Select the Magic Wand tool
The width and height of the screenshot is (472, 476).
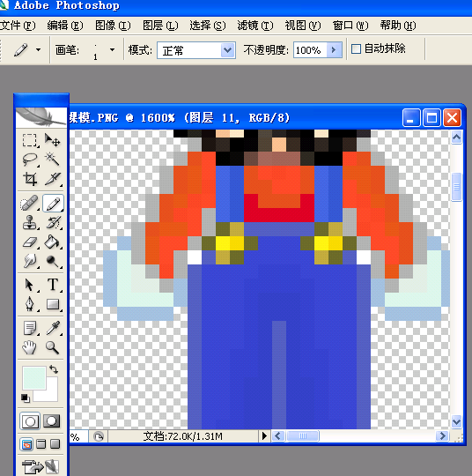(x=52, y=160)
